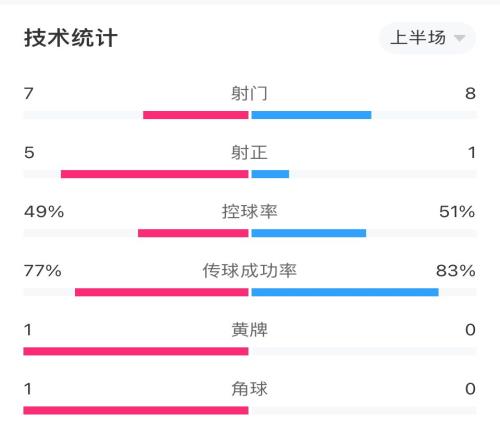Click the 51% possession value
The height and width of the screenshot is (440, 500).
coord(457,212)
